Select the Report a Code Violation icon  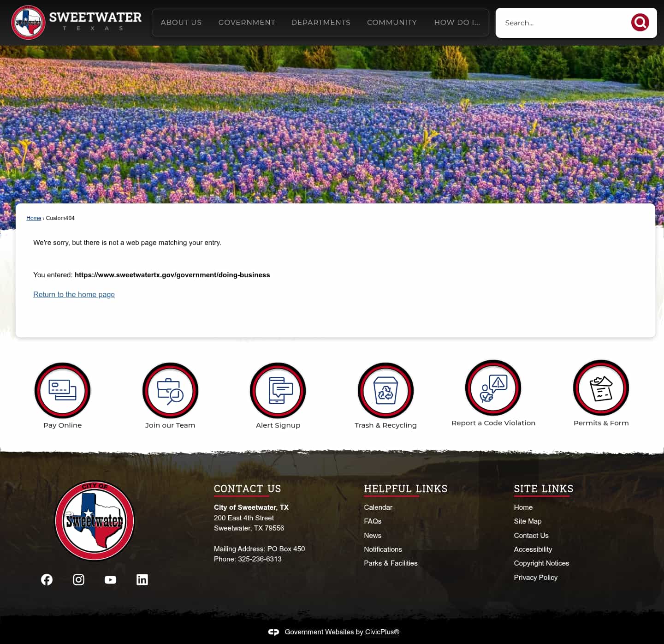[493, 388]
